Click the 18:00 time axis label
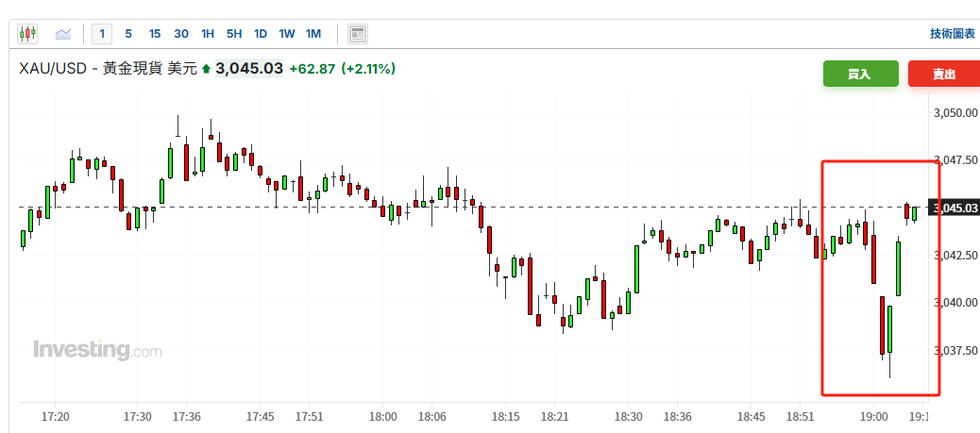980x433 pixels. coord(382,416)
